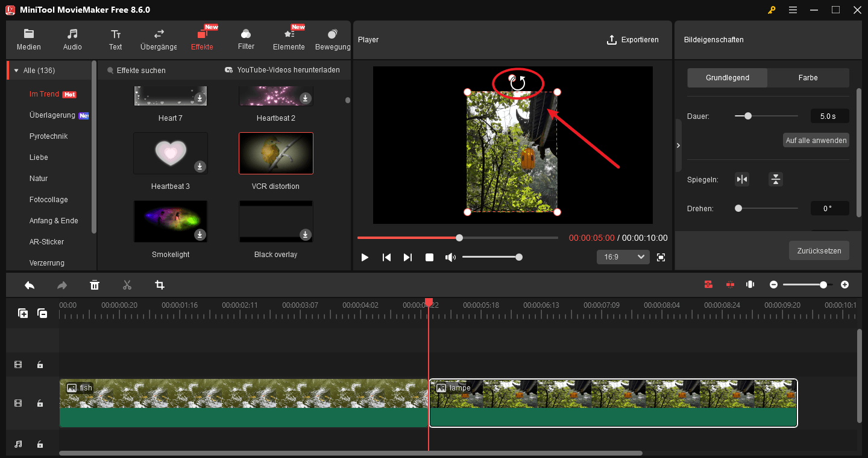Viewport: 868px width, 458px height.
Task: Switch to the Farbe tab
Action: point(808,77)
